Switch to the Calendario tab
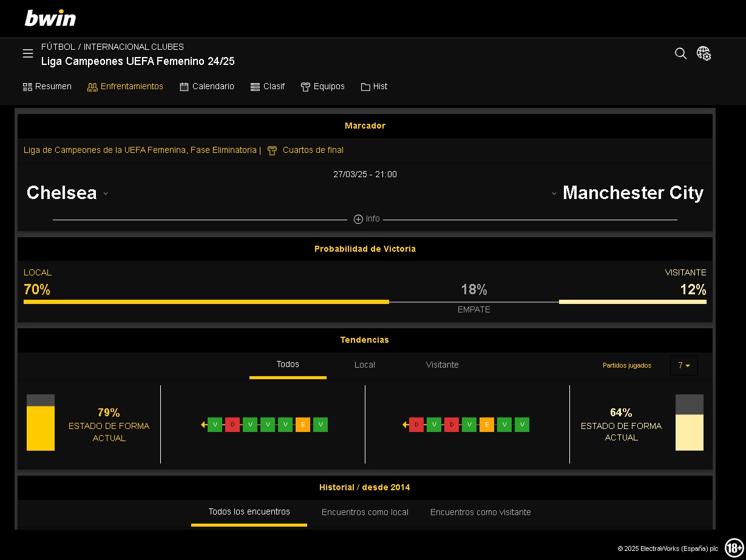The image size is (746, 560). (x=207, y=87)
